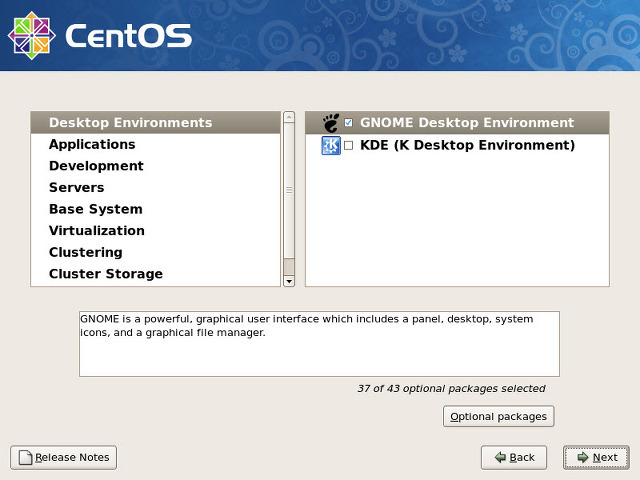Proceed with the Next button
640x480 pixels.
click(x=596, y=457)
